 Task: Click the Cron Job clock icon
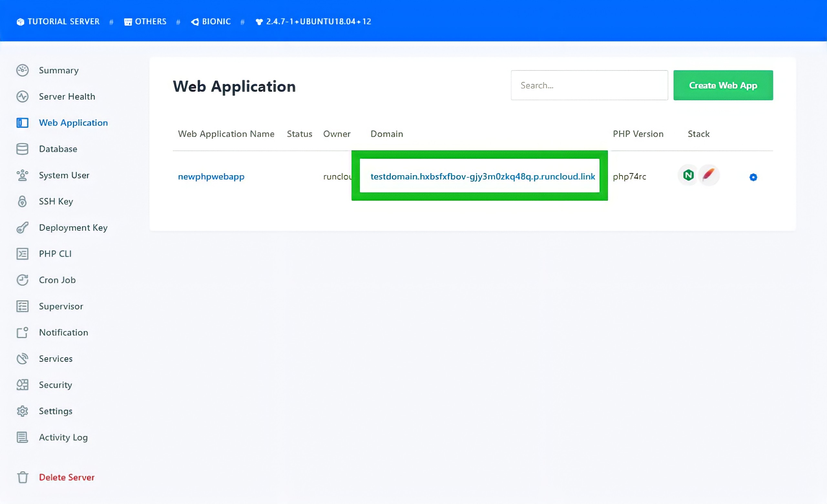pyautogui.click(x=23, y=280)
